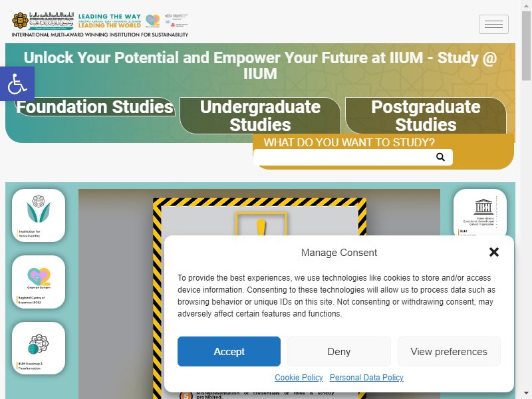
Task: Open the Regional Centre of Expertise tile
Action: tap(39, 282)
